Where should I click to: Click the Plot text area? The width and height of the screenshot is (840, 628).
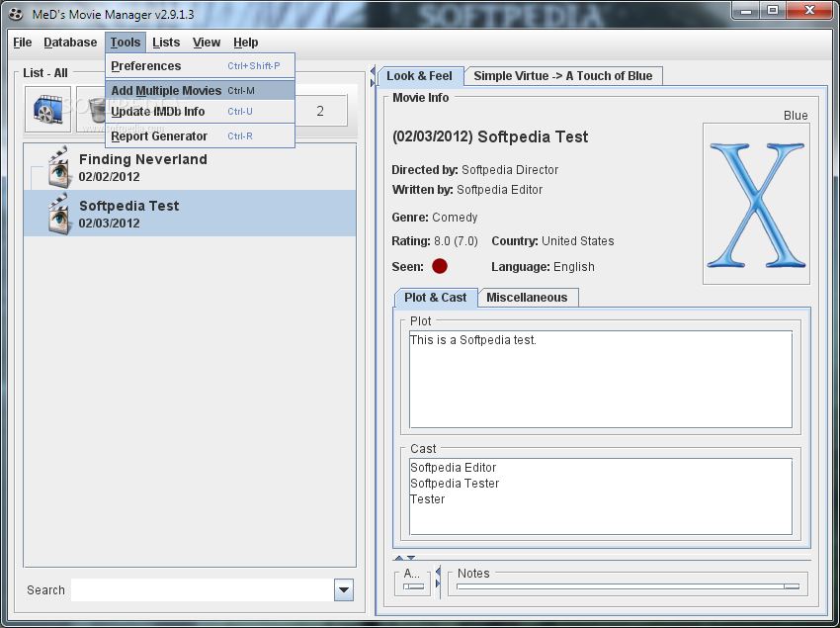pyautogui.click(x=601, y=379)
